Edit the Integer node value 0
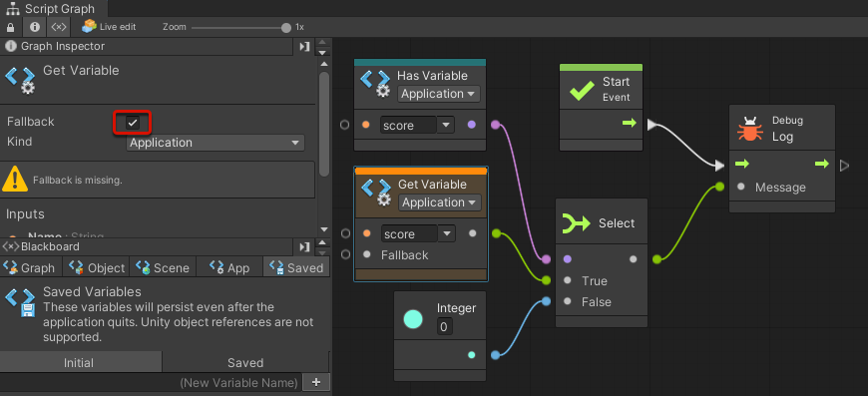Viewport: 868px width, 396px height. coord(445,327)
